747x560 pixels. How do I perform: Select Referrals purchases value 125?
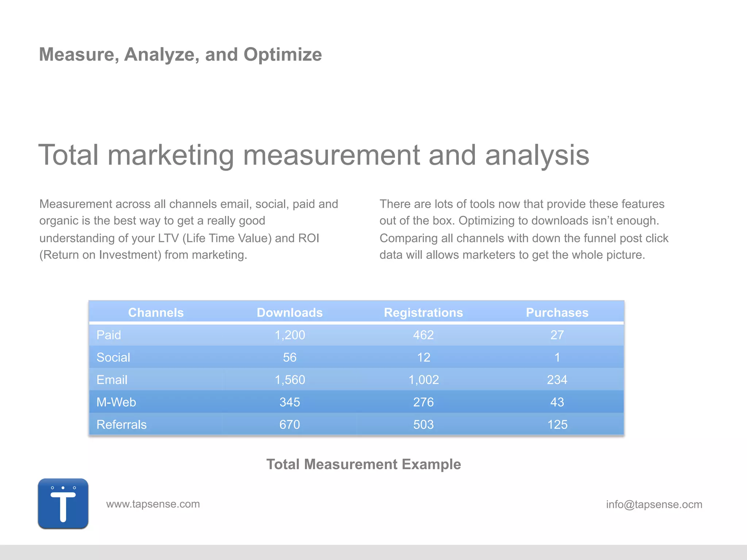pyautogui.click(x=557, y=425)
